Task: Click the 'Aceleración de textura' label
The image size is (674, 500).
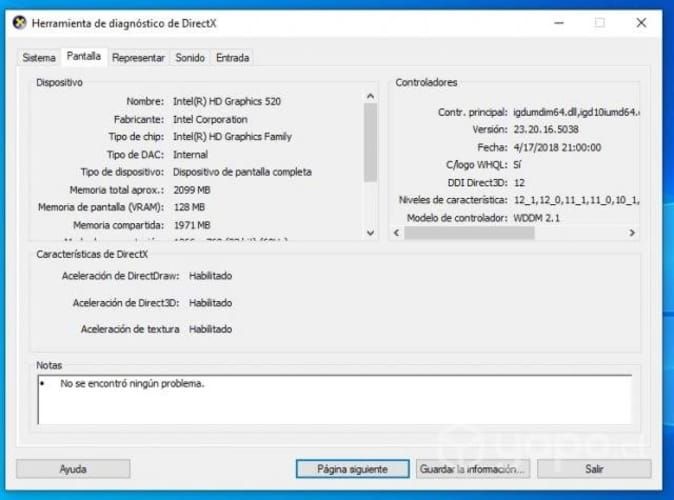Action: pyautogui.click(x=130, y=329)
